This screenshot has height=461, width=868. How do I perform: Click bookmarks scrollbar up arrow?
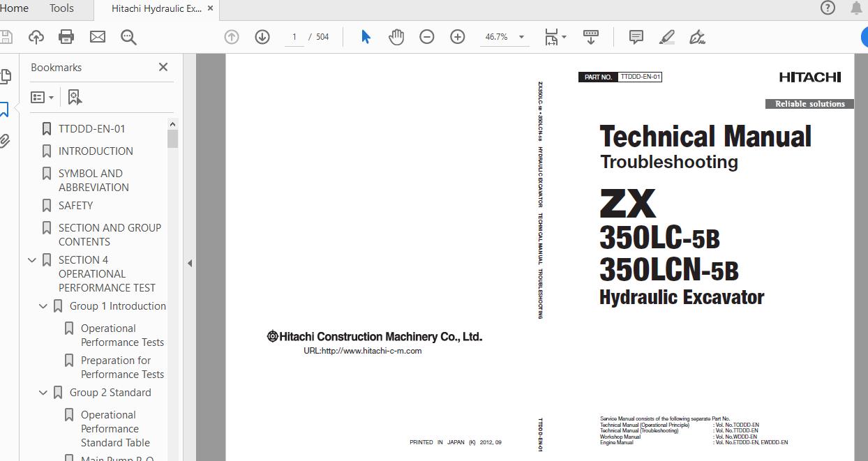[173, 123]
